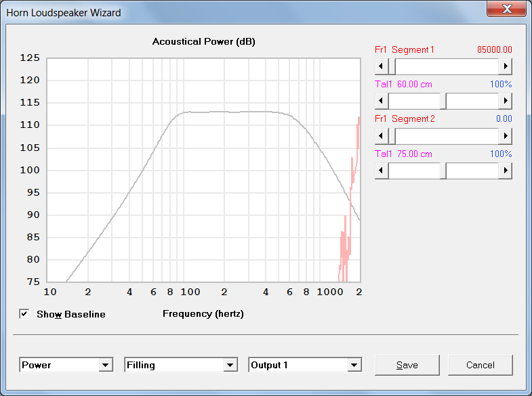Click right arrow of Tal1 60.00 cm slider
The width and height of the screenshot is (532, 396).
click(505, 101)
